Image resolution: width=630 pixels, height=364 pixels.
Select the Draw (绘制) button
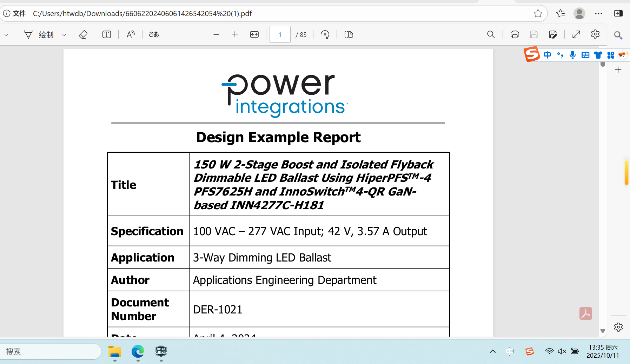coord(39,34)
